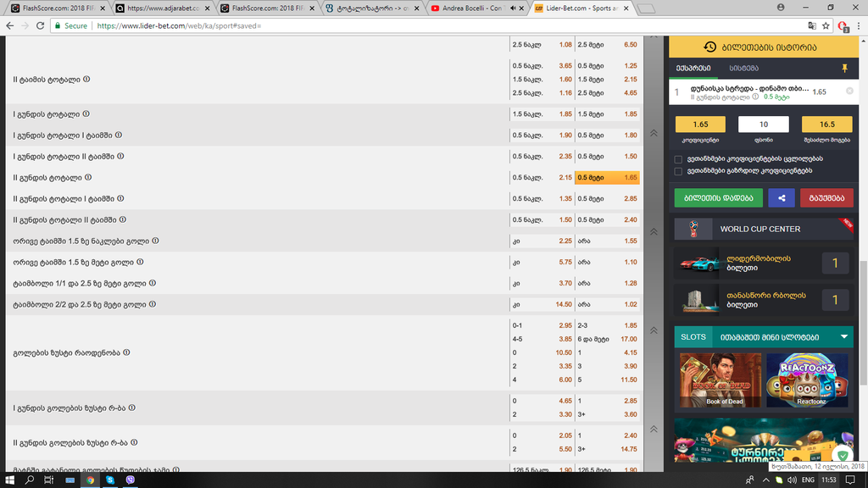Open ლიდერმობილის ბილეთი promo
This screenshot has height=488, width=868.
(764, 263)
